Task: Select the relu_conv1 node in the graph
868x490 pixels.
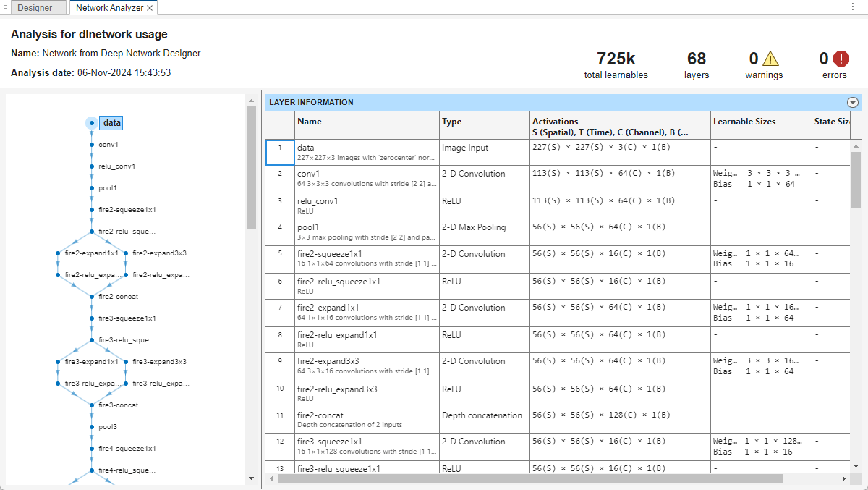Action: (116, 166)
